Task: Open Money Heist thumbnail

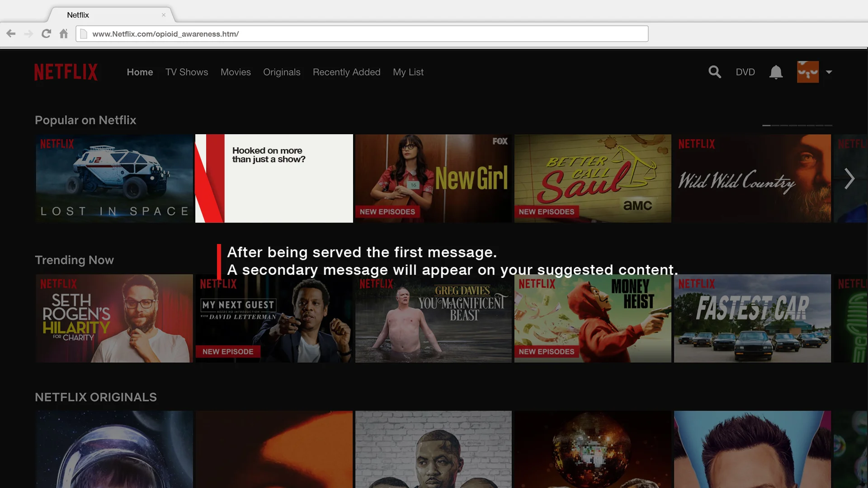Action: click(x=593, y=319)
